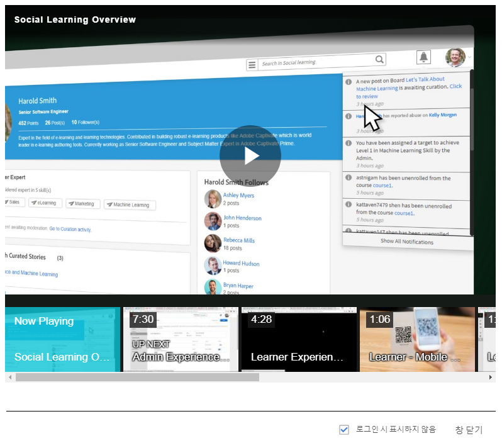Viewport: 502px width, 448px height.
Task: Click the Social Learning Overview title
Action: pos(75,20)
